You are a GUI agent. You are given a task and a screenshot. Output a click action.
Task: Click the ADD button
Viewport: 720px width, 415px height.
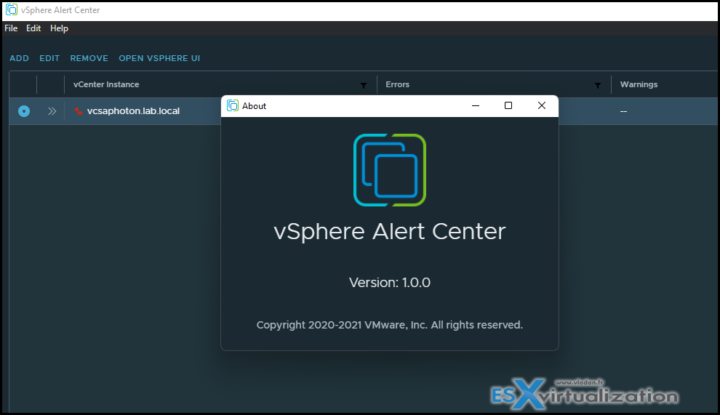tap(19, 58)
